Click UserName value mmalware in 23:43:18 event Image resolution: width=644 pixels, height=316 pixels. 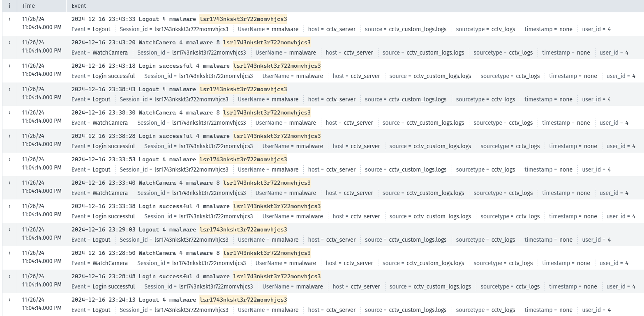[309, 76]
